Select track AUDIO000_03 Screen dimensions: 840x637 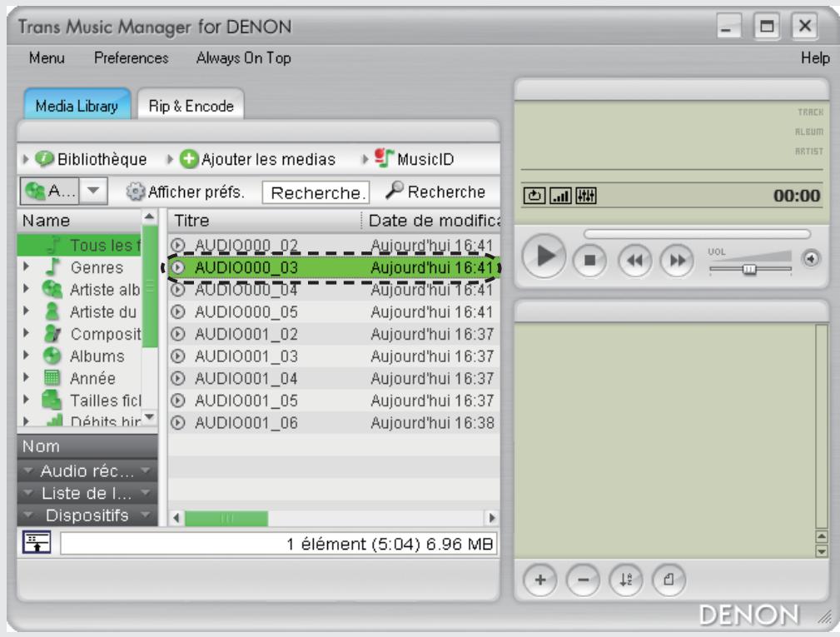tap(335, 267)
